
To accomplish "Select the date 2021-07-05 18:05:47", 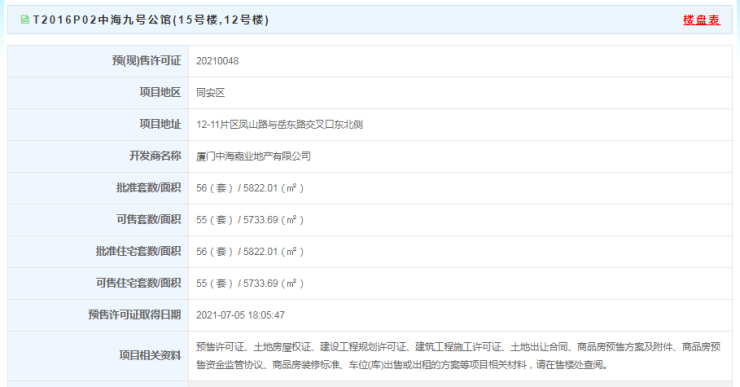I will click(x=240, y=315).
